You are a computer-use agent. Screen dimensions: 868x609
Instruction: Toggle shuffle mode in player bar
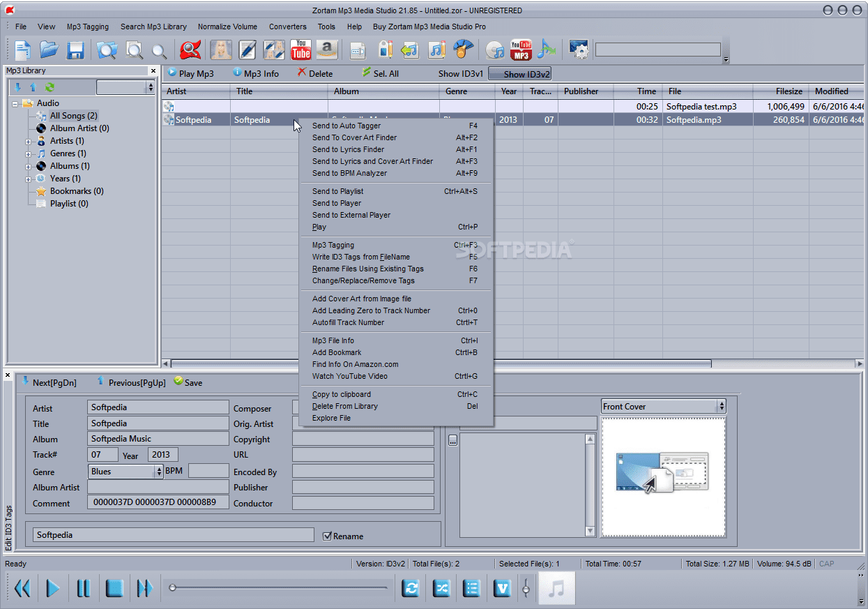click(442, 588)
